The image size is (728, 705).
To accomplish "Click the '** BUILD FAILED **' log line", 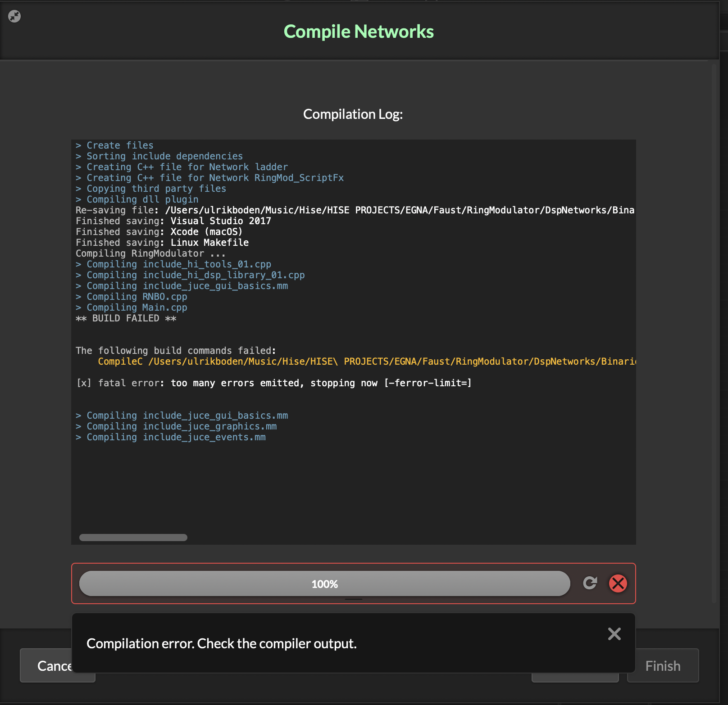I will point(126,318).
